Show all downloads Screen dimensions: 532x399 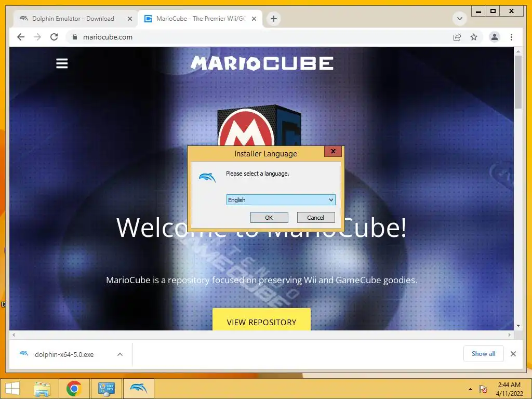click(x=484, y=354)
